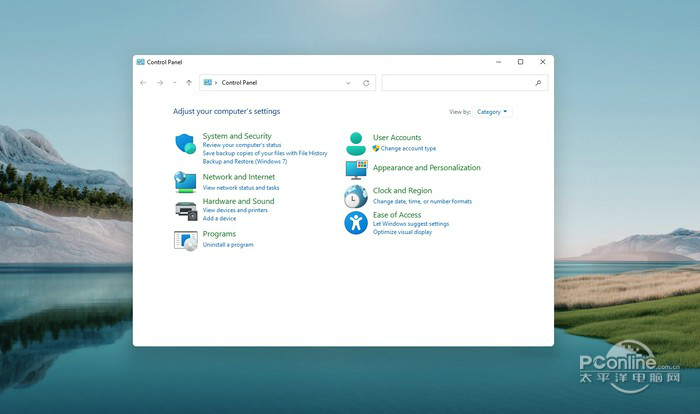Open Appearance and Personalization category
Screen dimensions: 700x414
[x=427, y=168]
